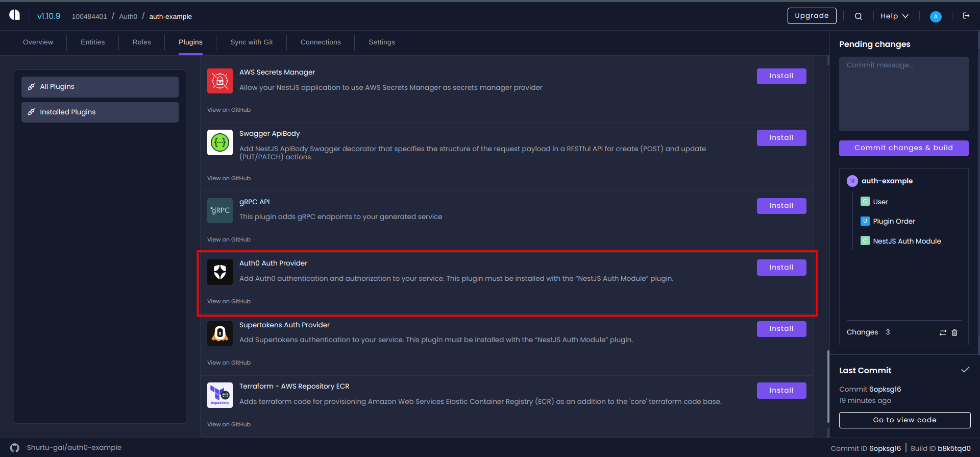980x457 pixels.
Task: Open View on GitHub for Supertokens Auth Provider
Action: coord(229,363)
